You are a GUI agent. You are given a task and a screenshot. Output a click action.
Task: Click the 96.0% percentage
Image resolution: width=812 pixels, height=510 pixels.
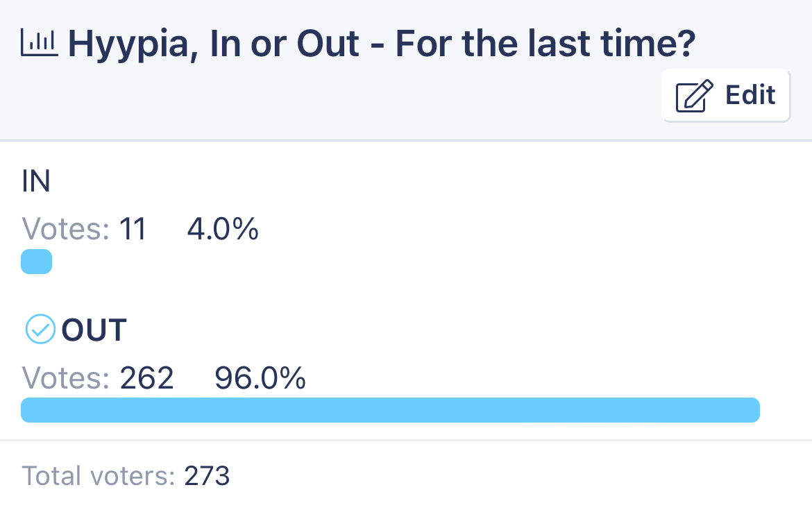(x=260, y=378)
